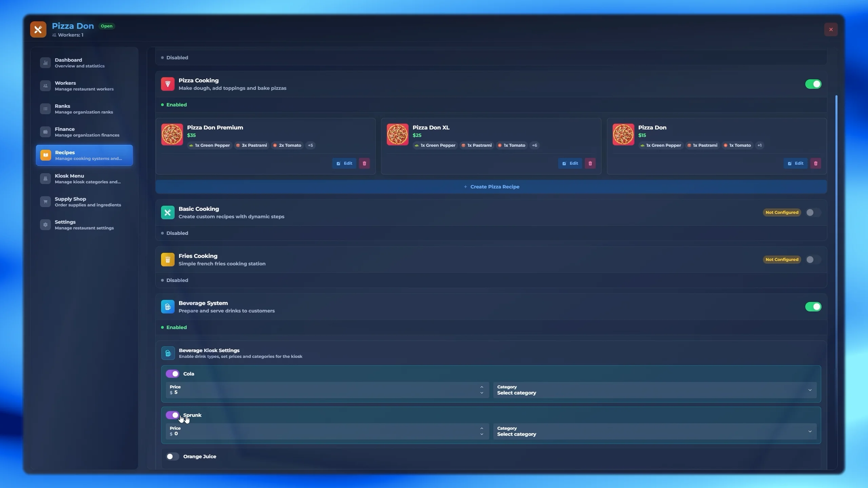Click the Pizza Cooking slice icon
Screen dimensions: 868x488
click(x=167, y=84)
